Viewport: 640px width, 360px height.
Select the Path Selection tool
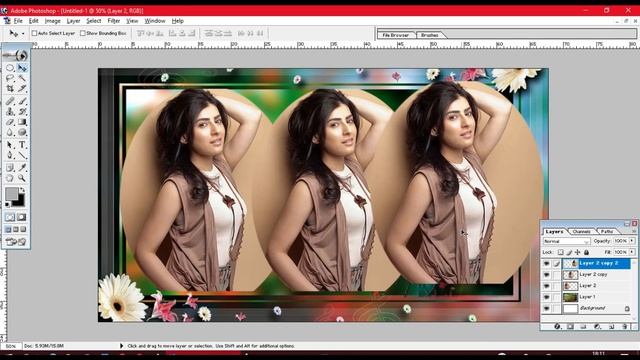pyautogui.click(x=10, y=145)
